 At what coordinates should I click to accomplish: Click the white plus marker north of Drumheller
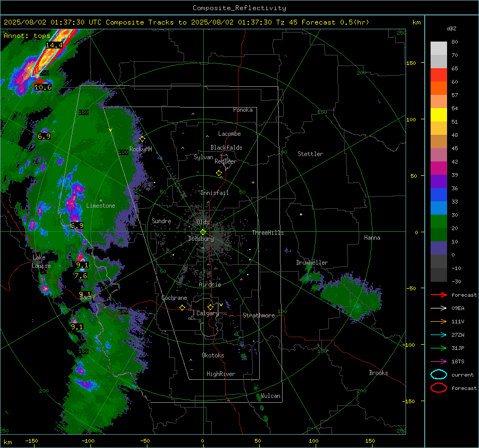pos(301,214)
